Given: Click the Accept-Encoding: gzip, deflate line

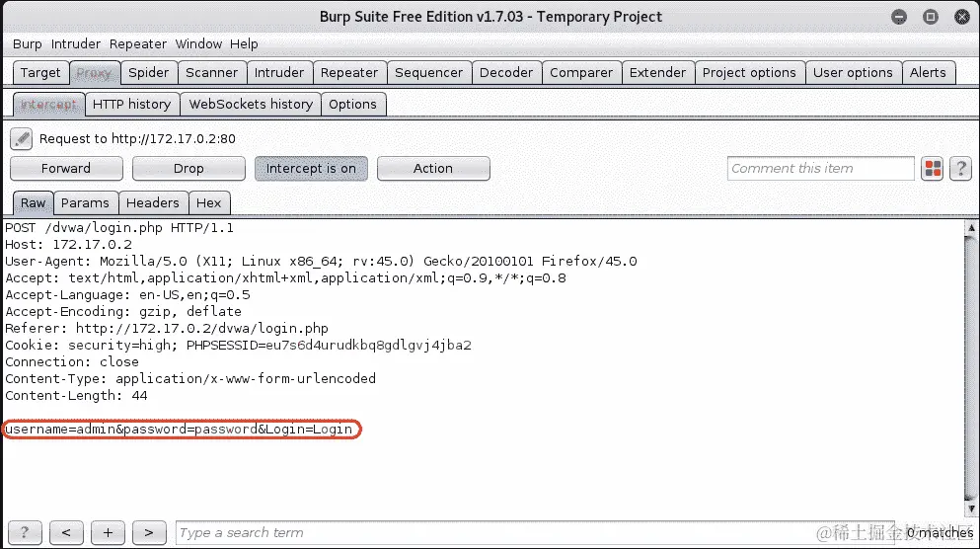Looking at the screenshot, I should pyautogui.click(x=123, y=311).
